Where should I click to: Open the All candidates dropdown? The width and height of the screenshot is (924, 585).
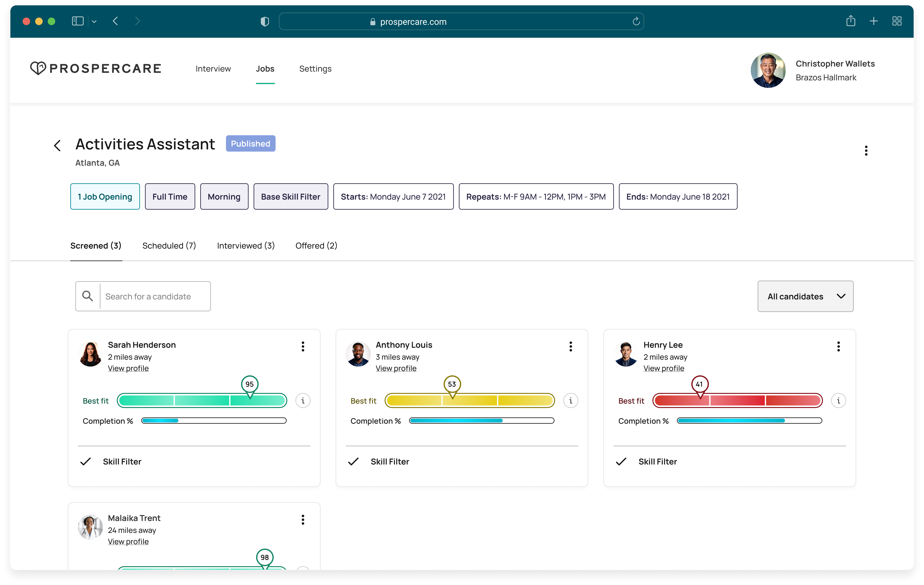[x=805, y=296]
